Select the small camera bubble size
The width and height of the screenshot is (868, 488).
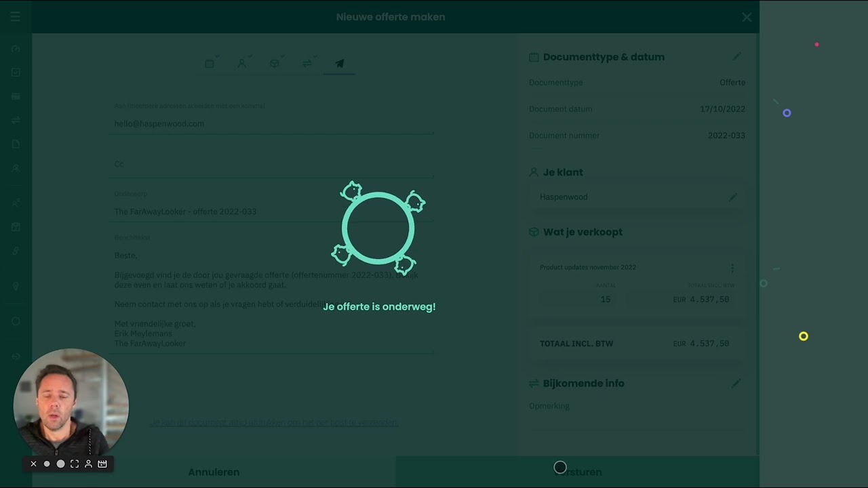[x=47, y=464]
